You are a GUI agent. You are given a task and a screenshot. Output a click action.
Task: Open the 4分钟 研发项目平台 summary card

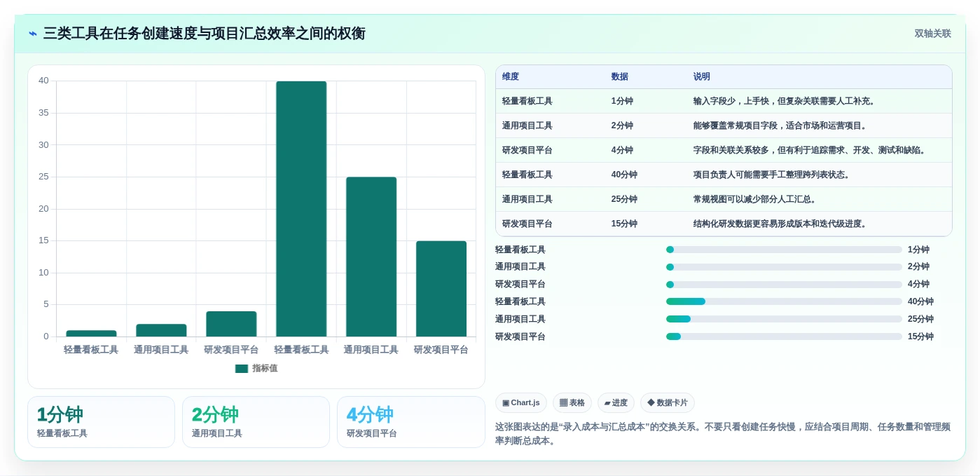click(410, 422)
